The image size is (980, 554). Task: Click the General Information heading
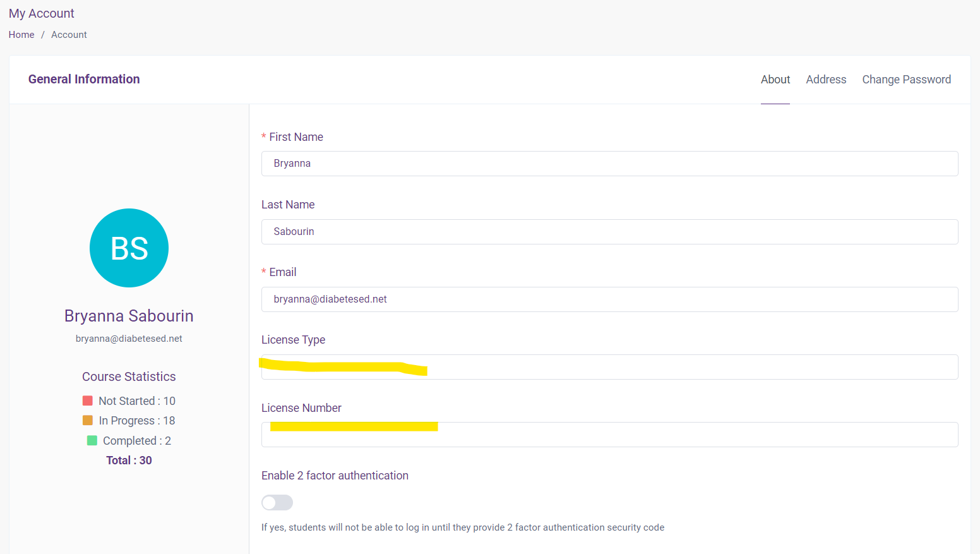[84, 79]
